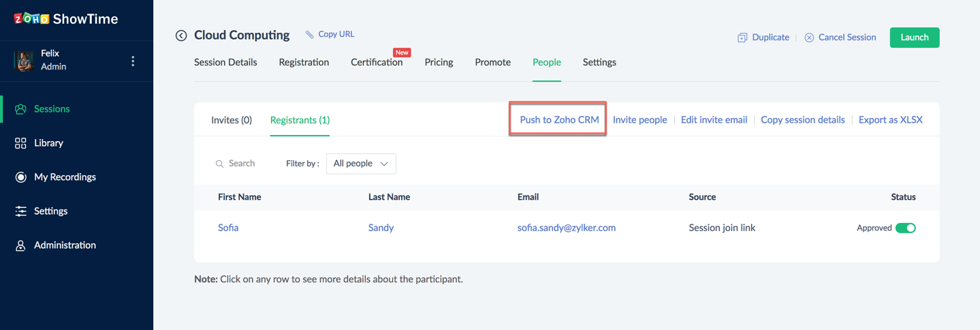Open Administration in the sidebar

tap(65, 245)
